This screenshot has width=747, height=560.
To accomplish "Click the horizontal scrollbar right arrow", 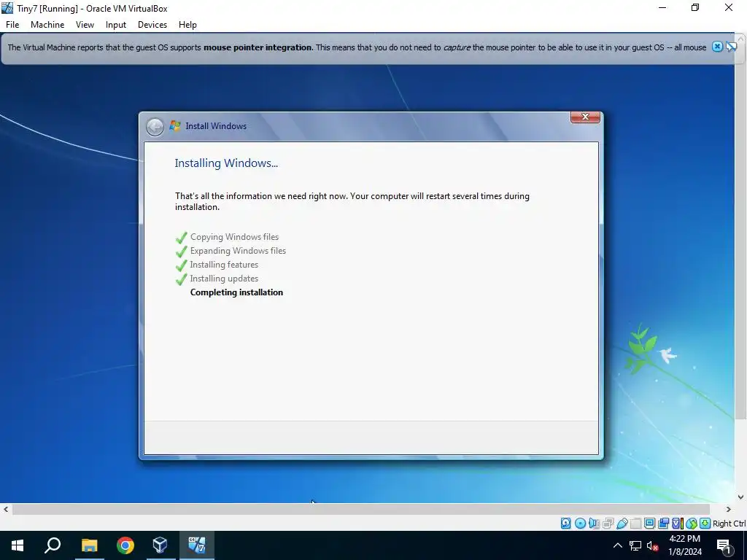I will [729, 510].
